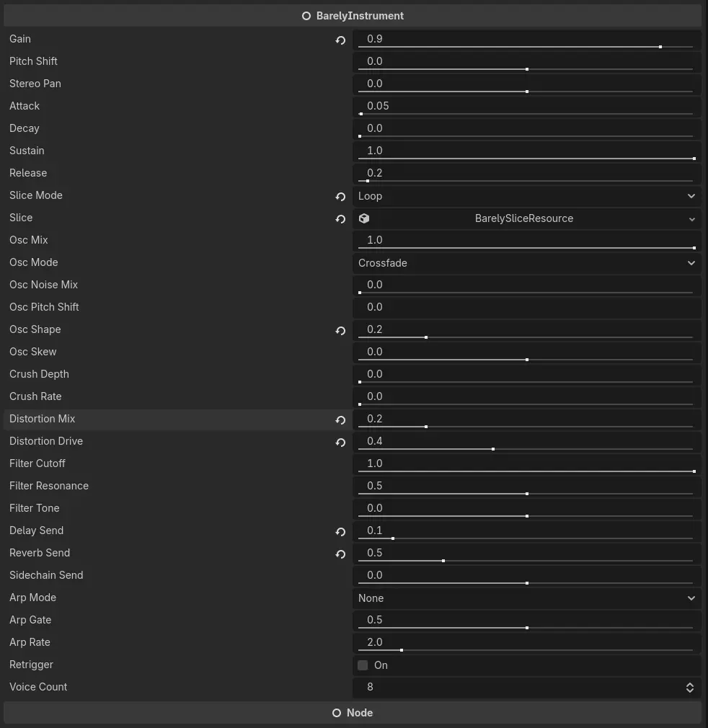Click the Gain slider handle
The image size is (708, 728).
click(660, 45)
